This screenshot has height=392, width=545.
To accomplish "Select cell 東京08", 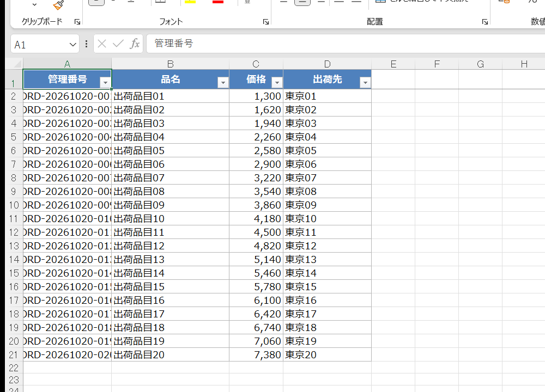I will click(327, 191).
